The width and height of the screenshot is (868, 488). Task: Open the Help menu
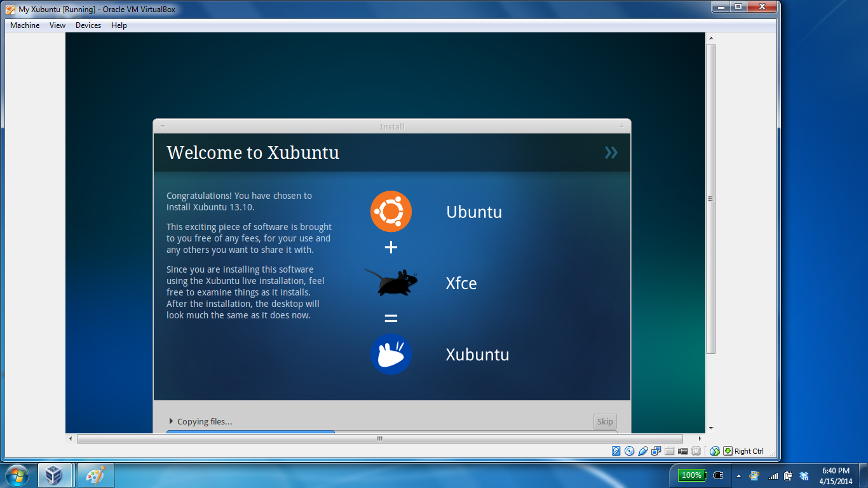coord(119,25)
